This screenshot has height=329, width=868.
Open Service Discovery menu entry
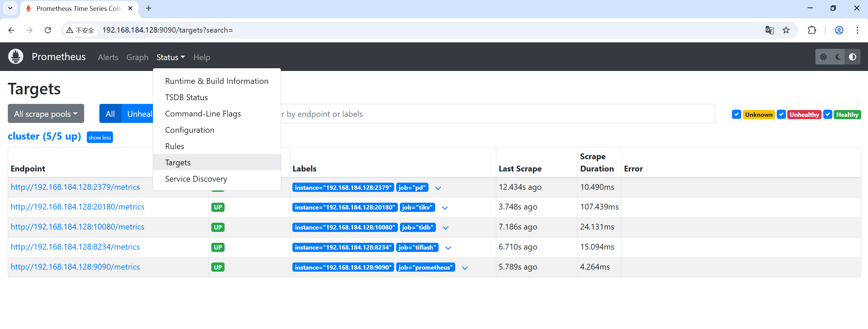coord(217,179)
